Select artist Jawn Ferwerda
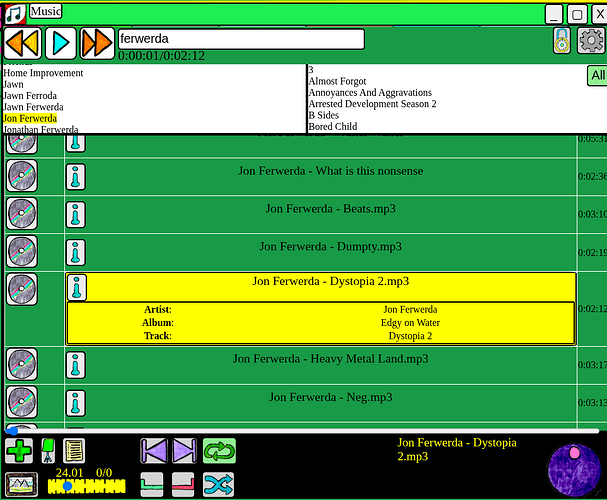607x500 pixels. (x=33, y=107)
